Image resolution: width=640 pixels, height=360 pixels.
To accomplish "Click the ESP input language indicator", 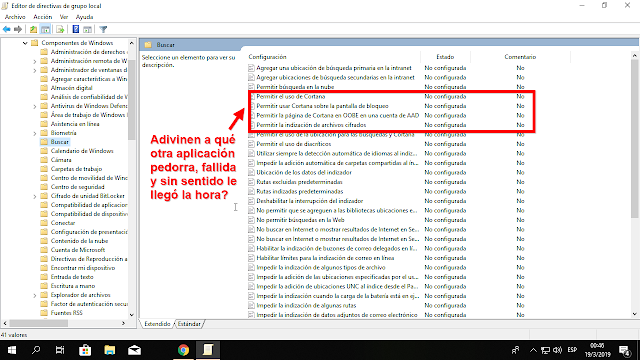I will tap(572, 350).
